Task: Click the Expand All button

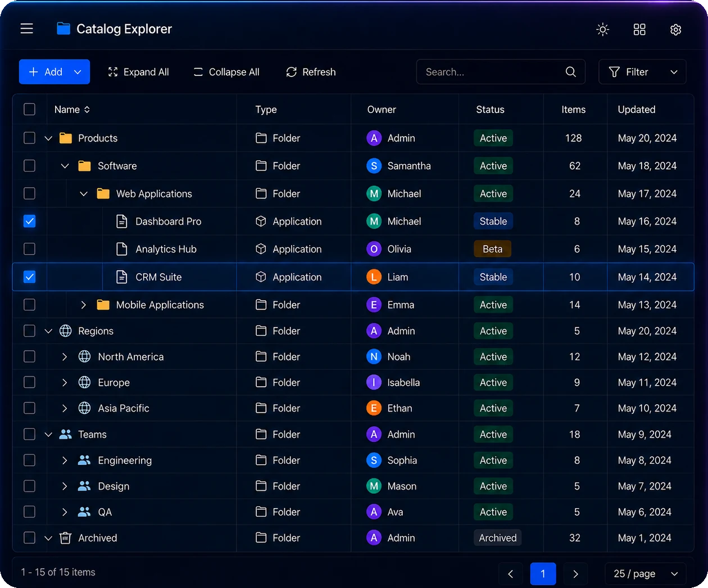Action: (138, 72)
